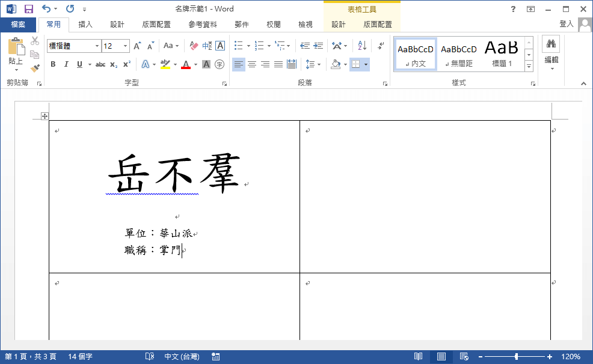Sort paragraphs using the Sort icon
593x364 pixels.
[361, 46]
